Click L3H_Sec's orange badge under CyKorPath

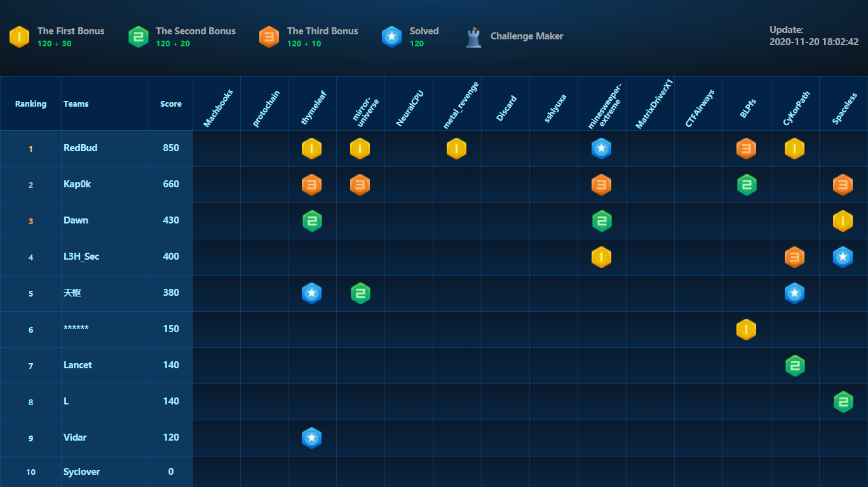(x=794, y=257)
